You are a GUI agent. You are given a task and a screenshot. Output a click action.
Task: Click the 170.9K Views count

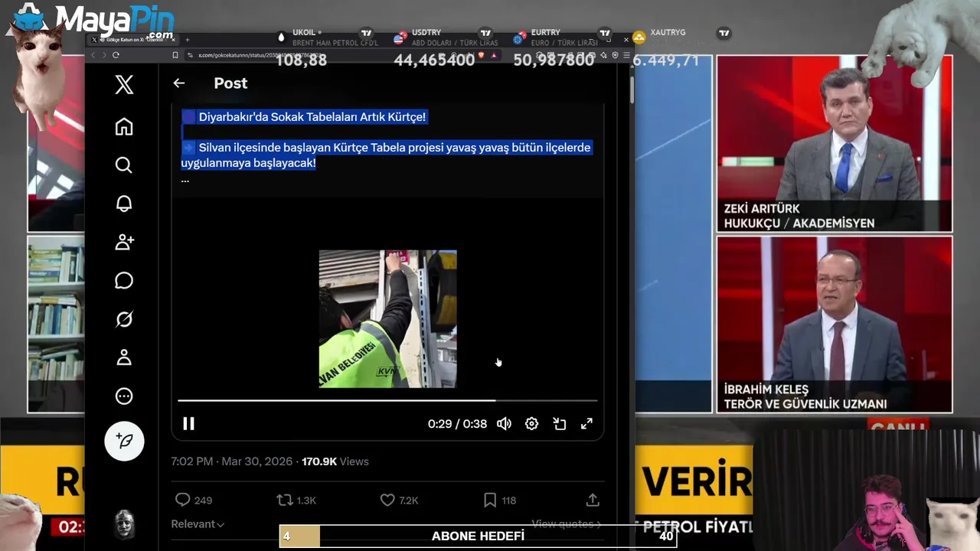(335, 461)
